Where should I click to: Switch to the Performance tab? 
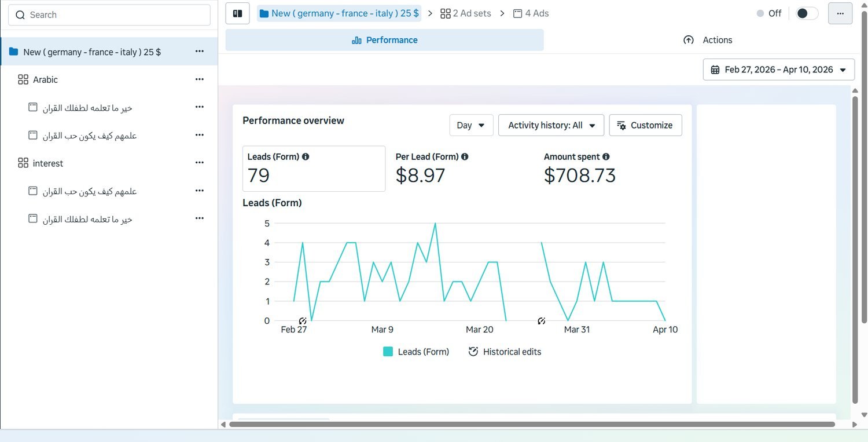pyautogui.click(x=384, y=40)
